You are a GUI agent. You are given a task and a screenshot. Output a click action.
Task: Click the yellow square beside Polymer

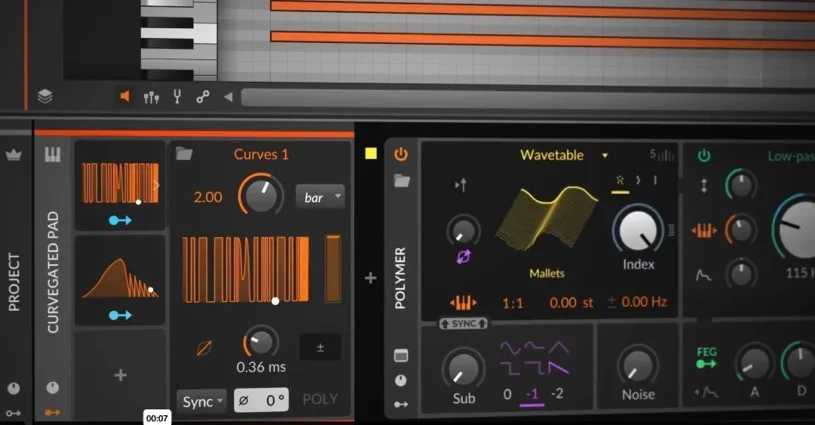[x=371, y=153]
